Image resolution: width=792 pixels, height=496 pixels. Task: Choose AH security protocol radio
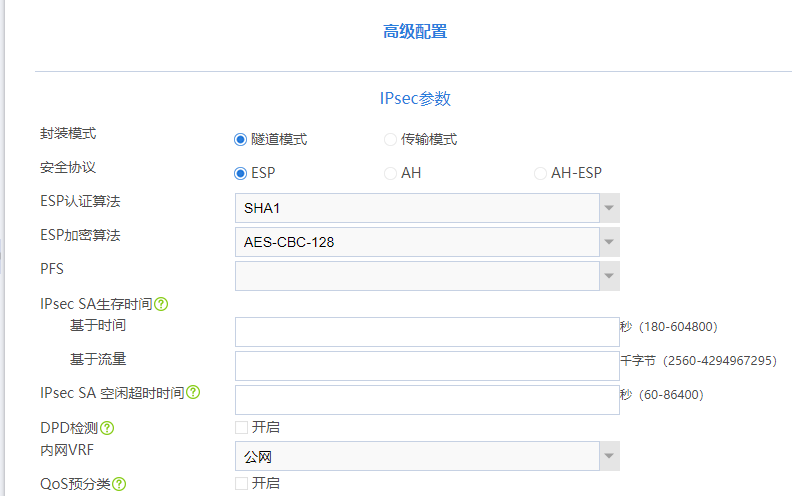pos(390,173)
